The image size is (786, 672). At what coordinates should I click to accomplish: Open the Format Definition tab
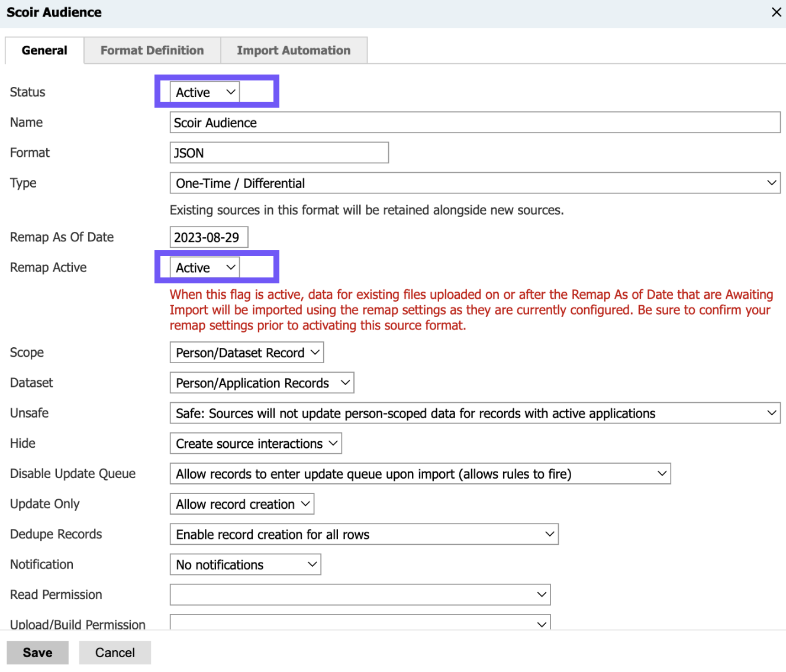[x=152, y=50]
